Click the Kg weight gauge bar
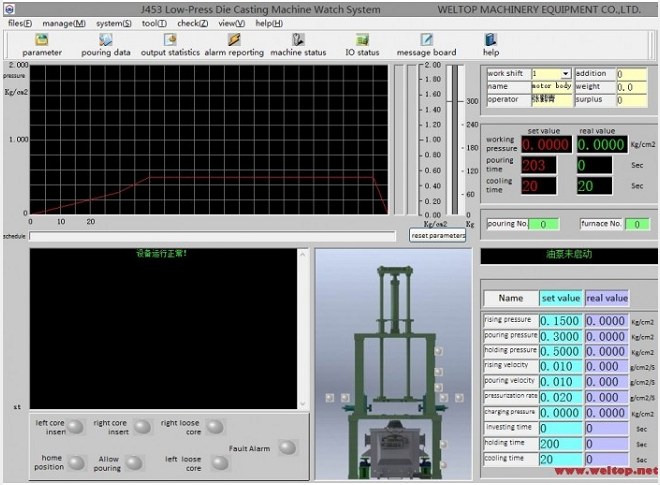 pos(455,138)
